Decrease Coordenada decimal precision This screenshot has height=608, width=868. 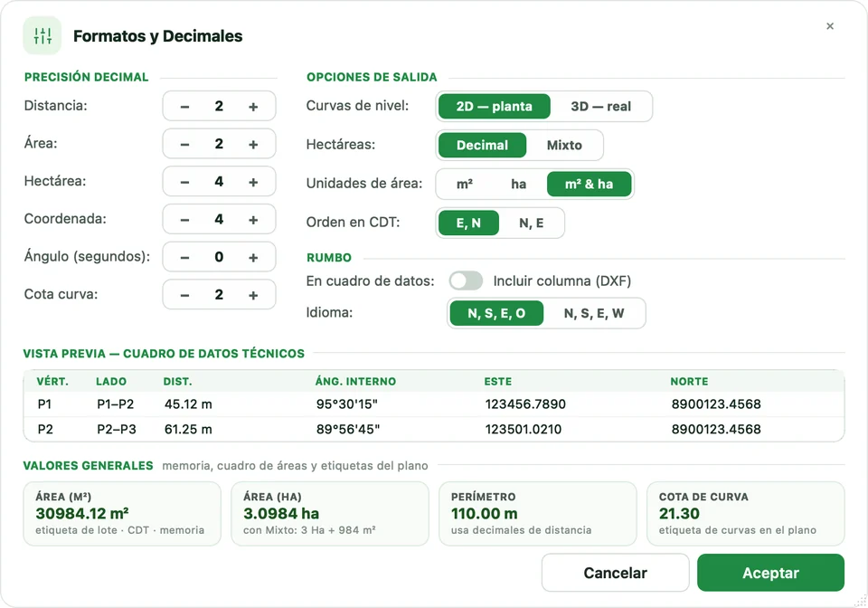(184, 220)
